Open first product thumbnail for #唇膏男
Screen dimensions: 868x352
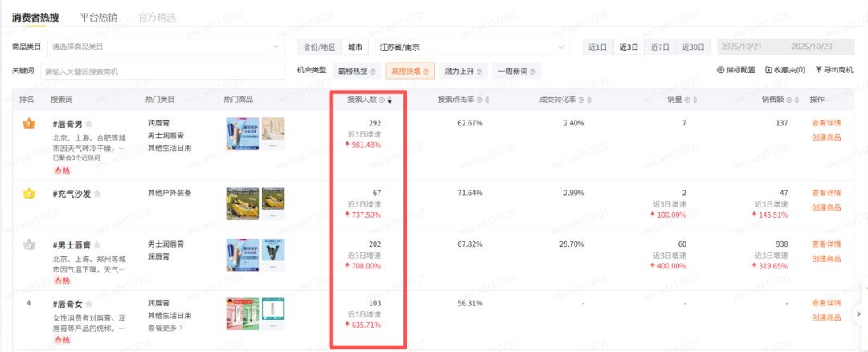242,129
